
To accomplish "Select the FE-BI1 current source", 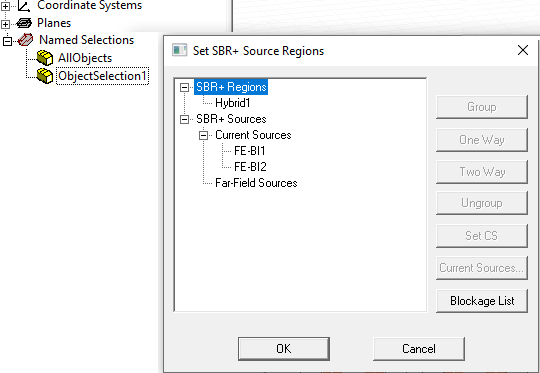I will click(x=250, y=151).
